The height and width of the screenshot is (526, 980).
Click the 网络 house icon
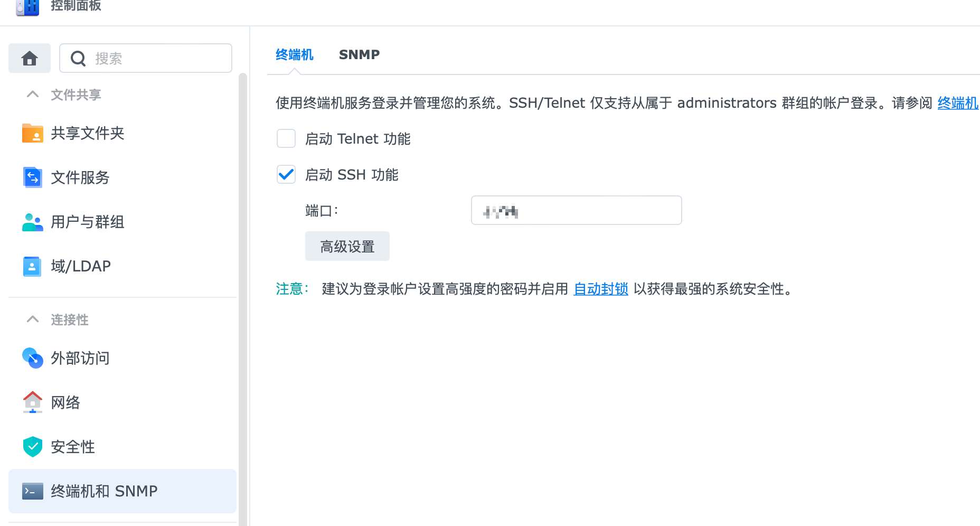[x=33, y=402]
